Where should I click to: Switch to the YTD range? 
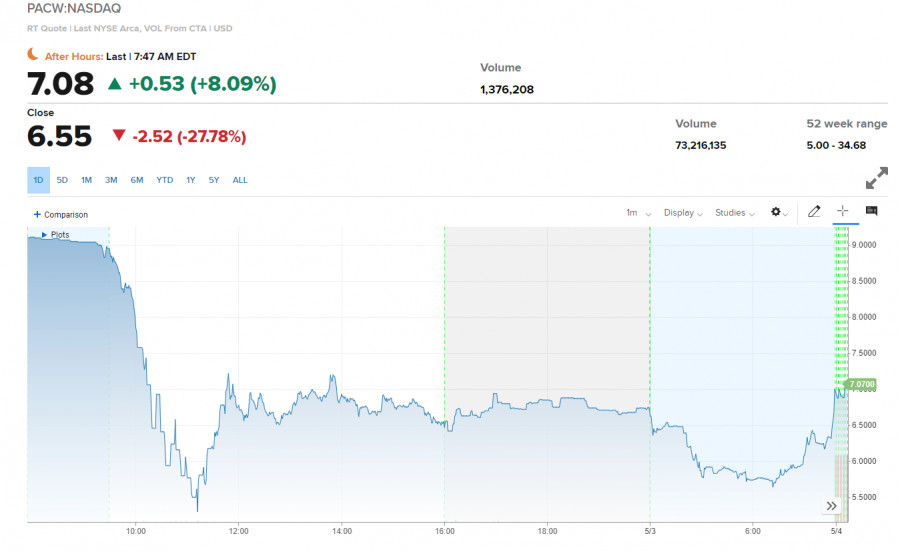tap(164, 180)
